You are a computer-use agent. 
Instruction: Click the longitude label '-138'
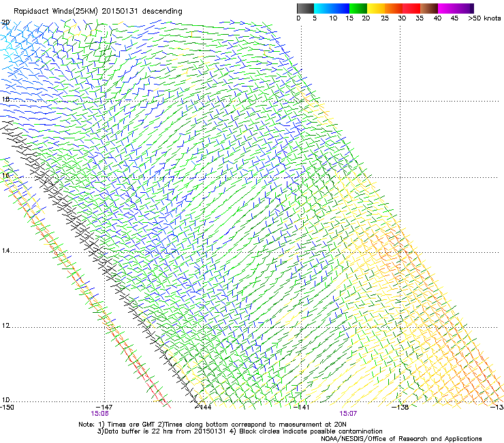tap(400, 408)
